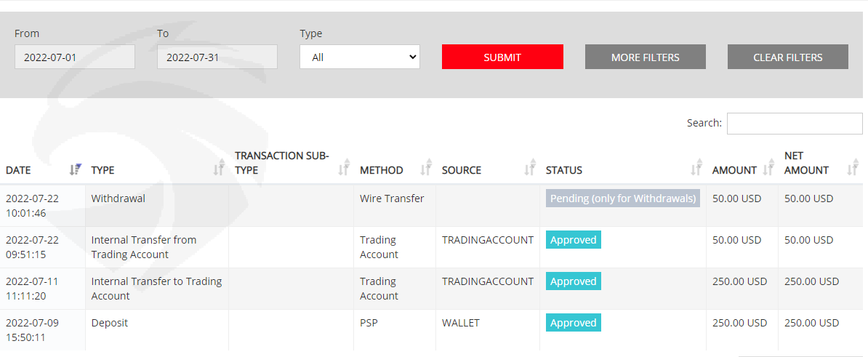
Task: Sort NET AMOUNT column arrows
Action: point(853,167)
